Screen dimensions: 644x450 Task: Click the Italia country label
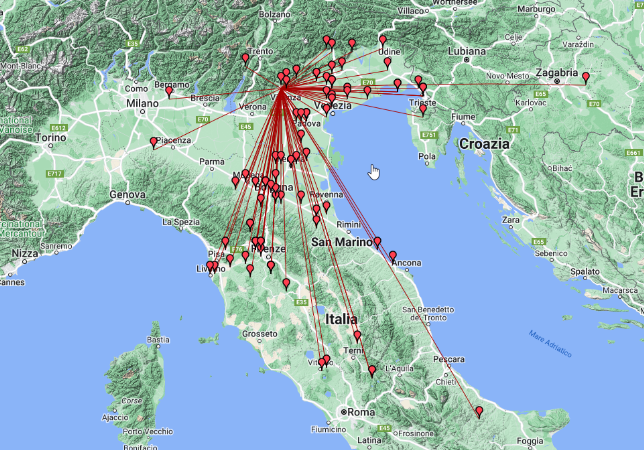pos(341,319)
